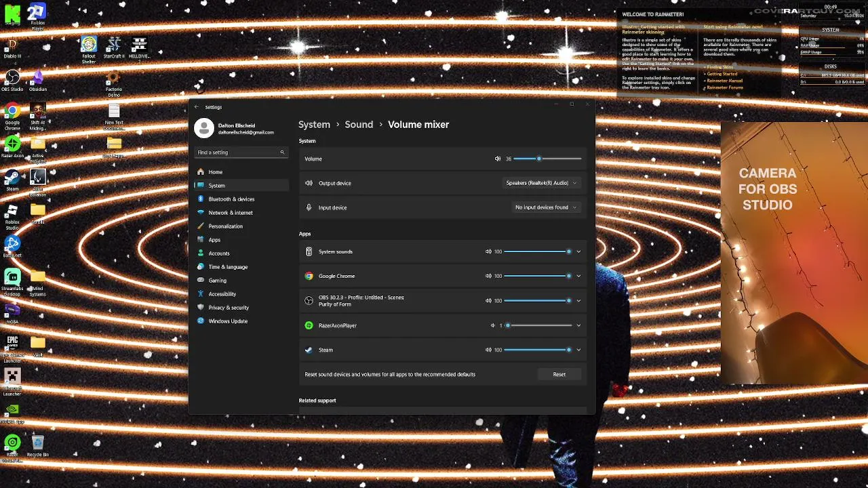
Task: Select Razer Axon desktop shortcut
Action: coord(12,147)
